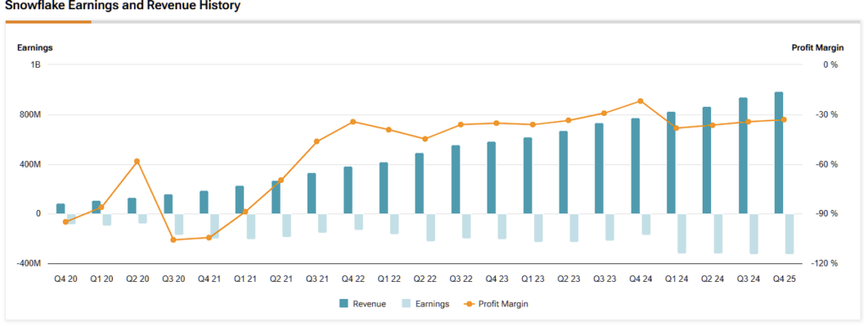Screen dimensions: 868x326
Task: Click the Q1 23 axis label
Action: pyautogui.click(x=532, y=279)
